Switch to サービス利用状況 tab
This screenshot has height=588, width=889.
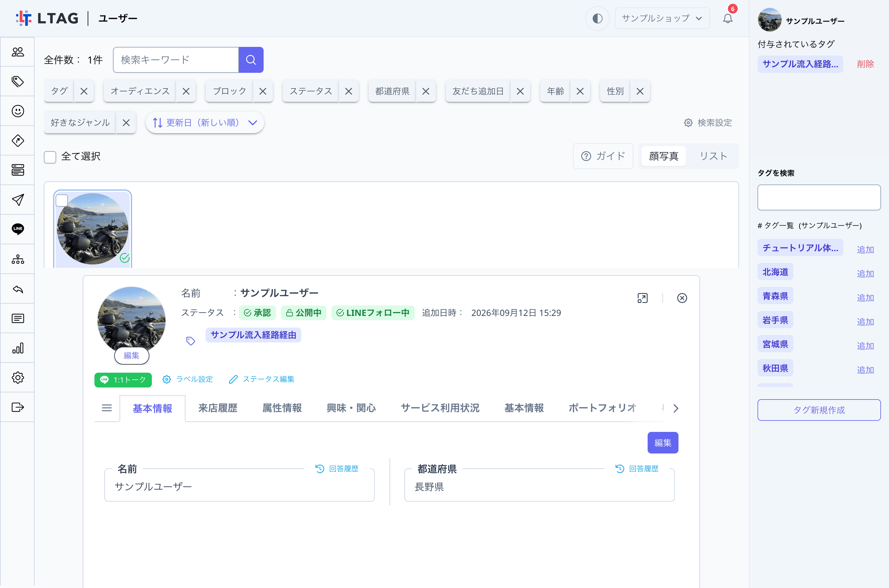(x=440, y=408)
